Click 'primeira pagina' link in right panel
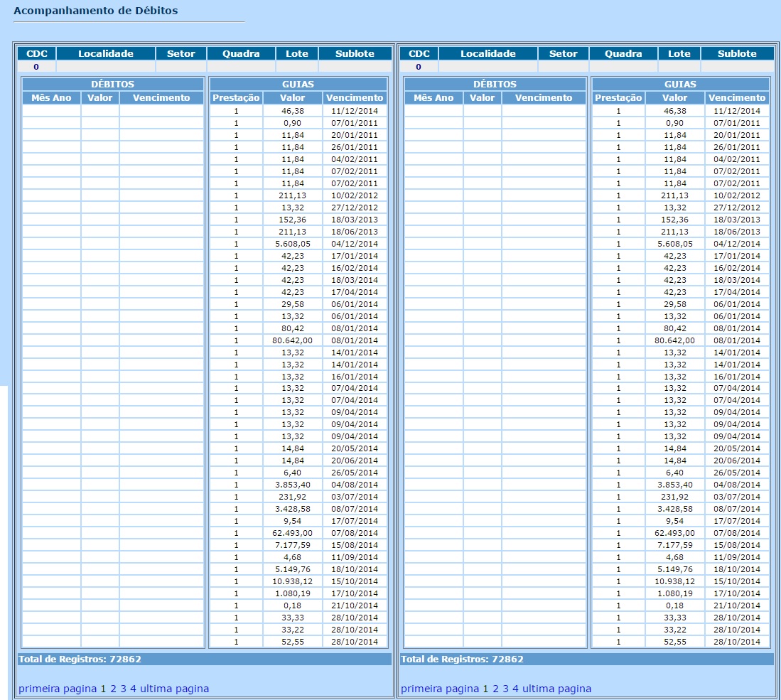This screenshot has height=700, width=781. point(439,689)
